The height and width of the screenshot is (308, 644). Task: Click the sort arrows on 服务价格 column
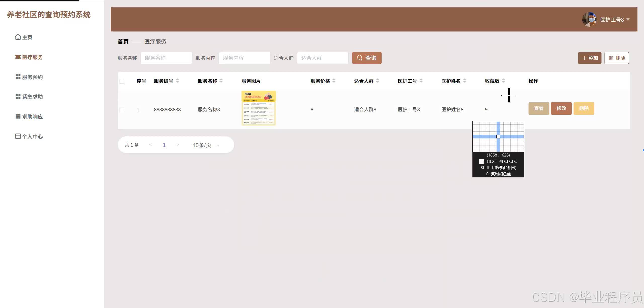[334, 81]
